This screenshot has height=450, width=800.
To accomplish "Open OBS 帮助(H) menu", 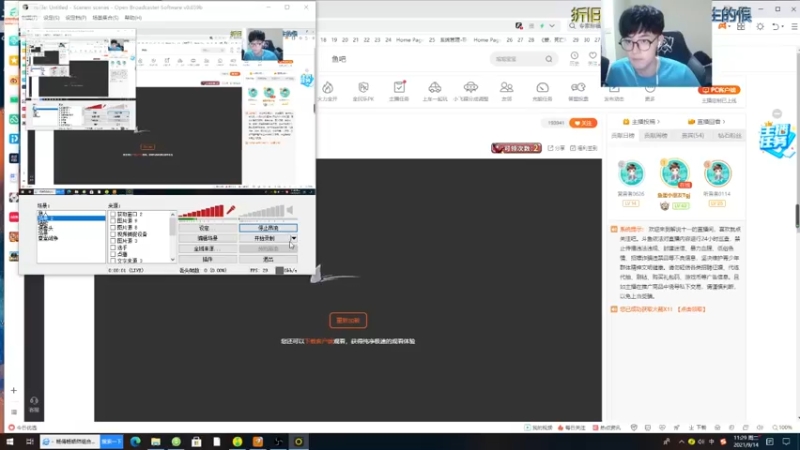I will (133, 18).
